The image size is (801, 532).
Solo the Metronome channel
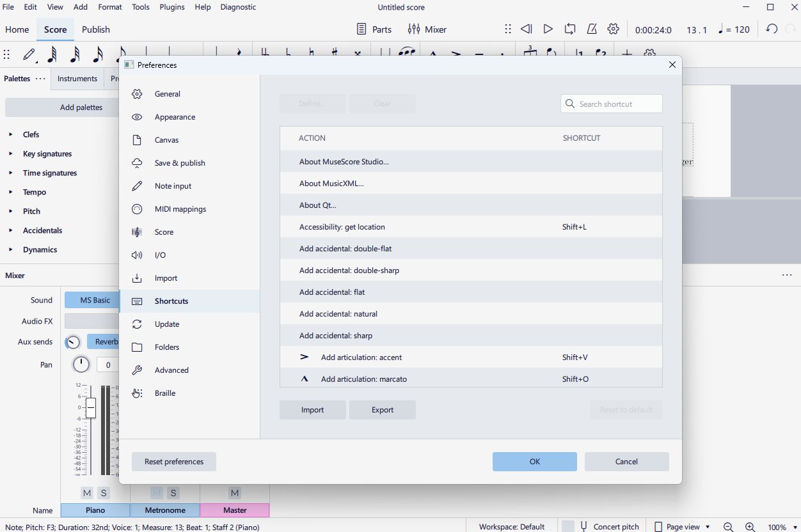tap(173, 493)
